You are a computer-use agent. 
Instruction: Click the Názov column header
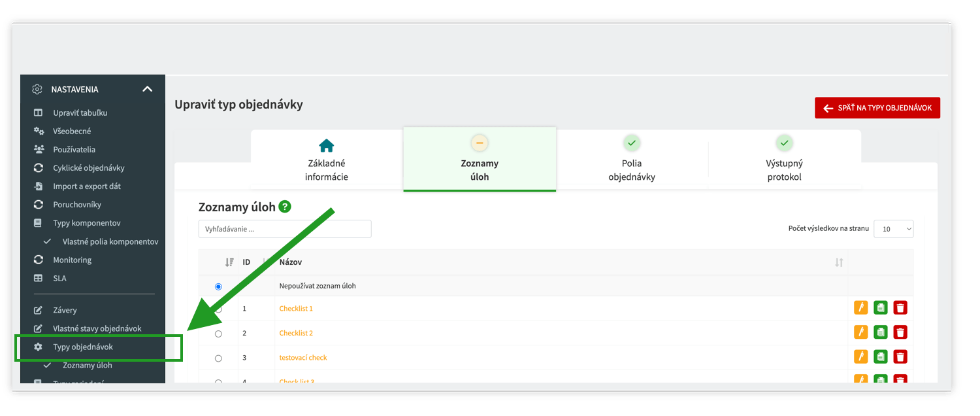[x=291, y=262]
